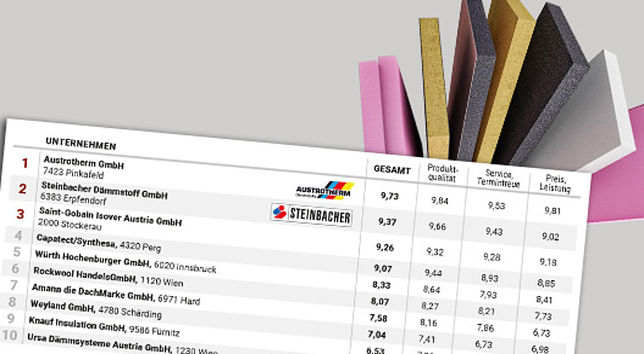Click total score 7,58
This screenshot has width=644, height=354.
(378, 318)
